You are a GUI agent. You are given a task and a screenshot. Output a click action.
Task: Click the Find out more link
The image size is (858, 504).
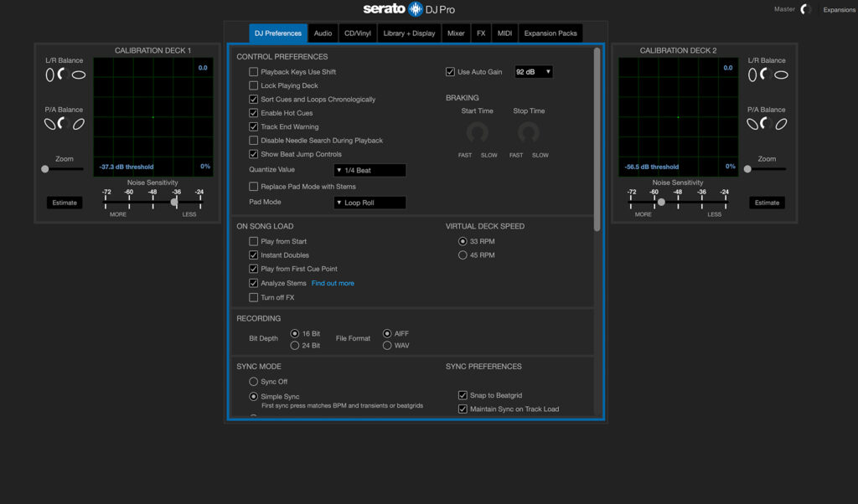[x=333, y=283]
